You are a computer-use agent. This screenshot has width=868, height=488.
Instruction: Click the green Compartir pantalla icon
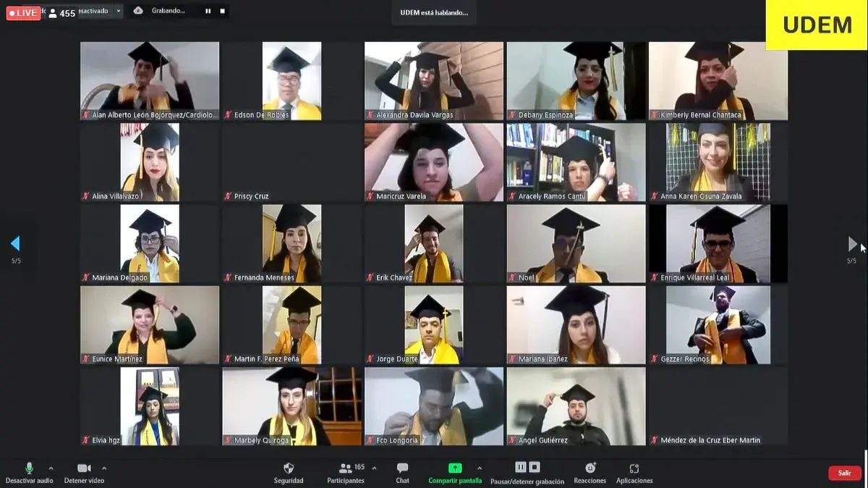coord(455,468)
